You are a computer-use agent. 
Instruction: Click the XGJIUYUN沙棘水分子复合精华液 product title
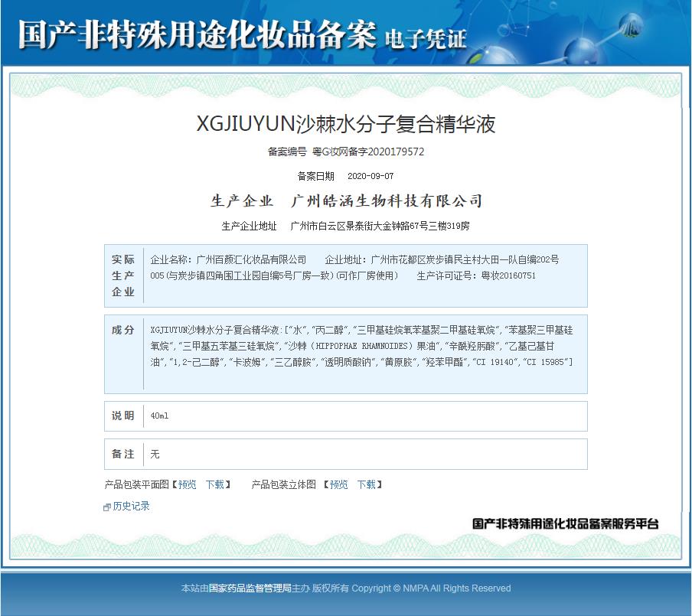coord(345,125)
